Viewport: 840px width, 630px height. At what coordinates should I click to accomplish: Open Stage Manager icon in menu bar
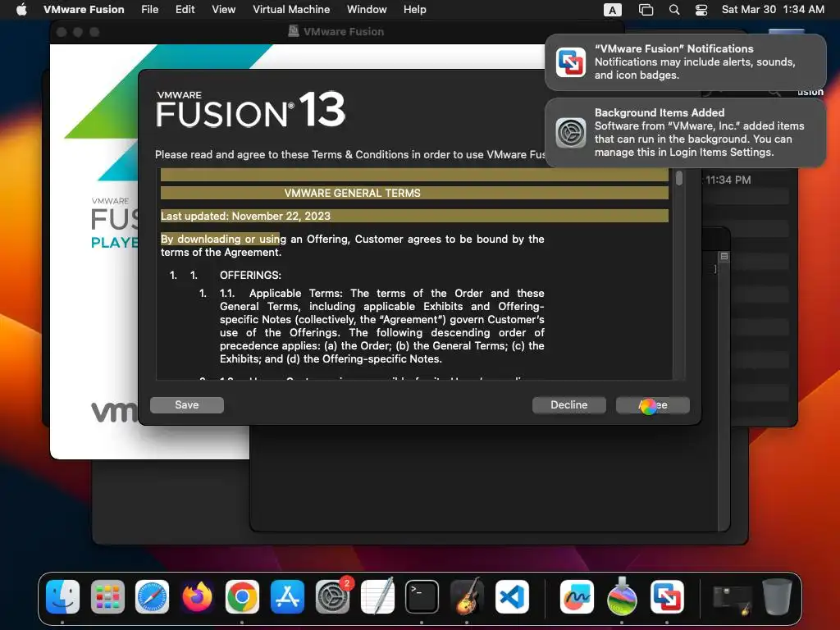pyautogui.click(x=646, y=10)
